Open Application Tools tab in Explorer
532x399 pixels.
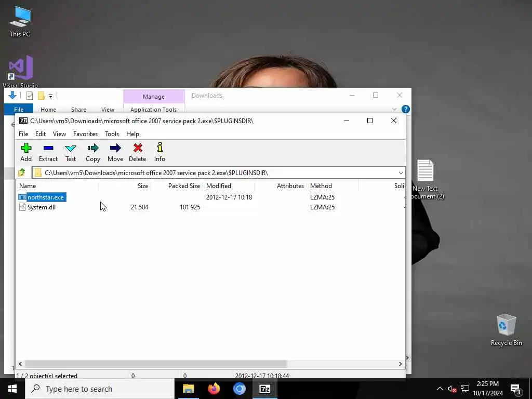click(x=153, y=109)
